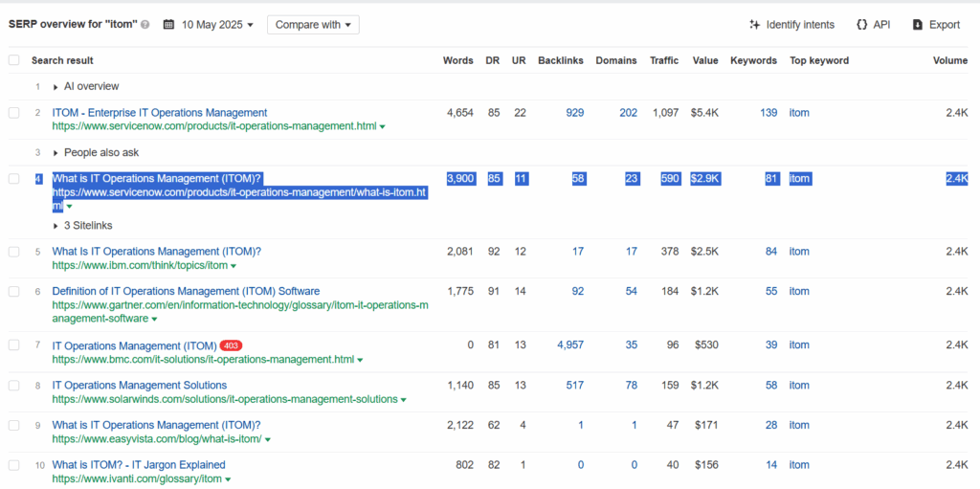Click the easyvista.com/blog/what-is-itom URL
980x489 pixels.
[x=157, y=439]
